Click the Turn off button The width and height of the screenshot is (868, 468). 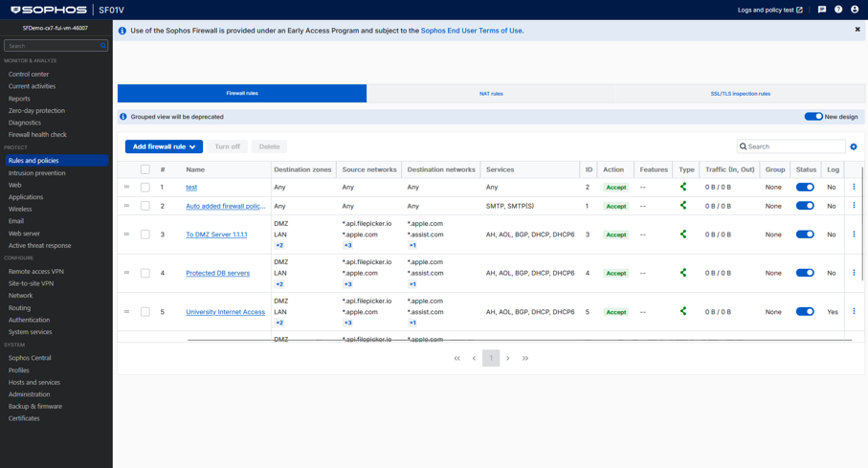click(x=228, y=146)
